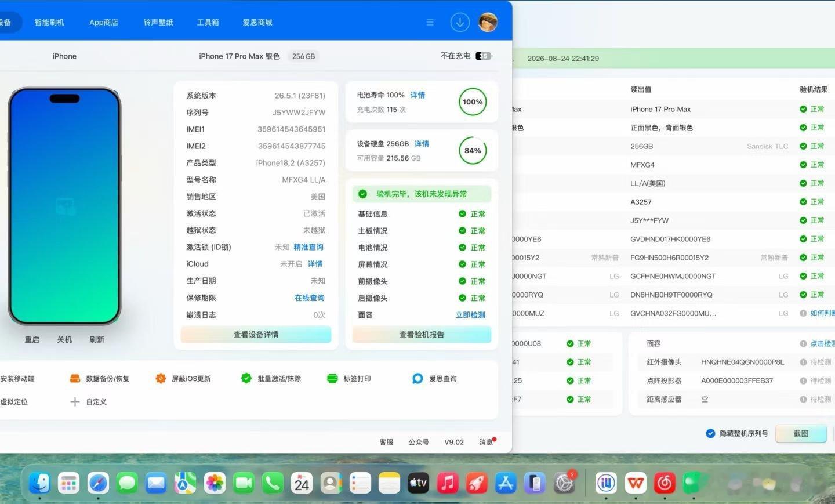
Task: Open 工具箱 tab
Action: (208, 22)
